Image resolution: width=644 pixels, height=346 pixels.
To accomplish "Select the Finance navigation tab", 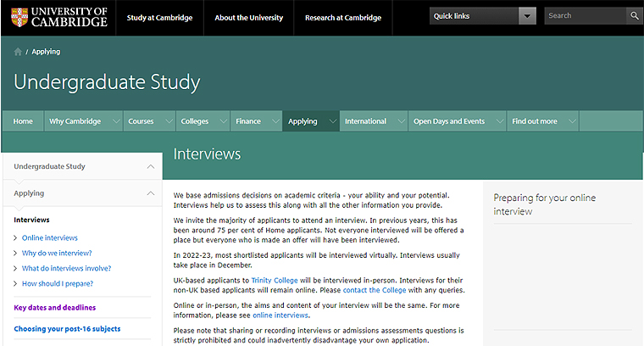I will click(248, 121).
